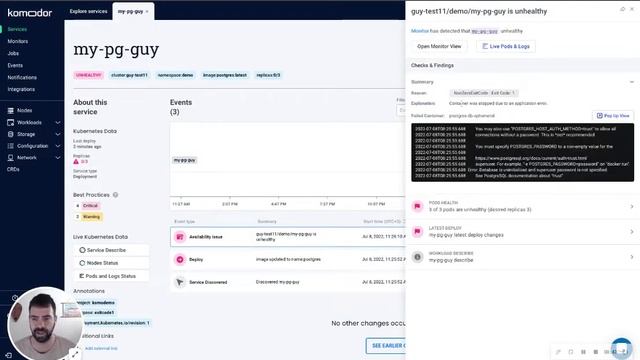The image size is (640, 360).
Task: Expand the Network menu chevron
Action: click(x=58, y=158)
